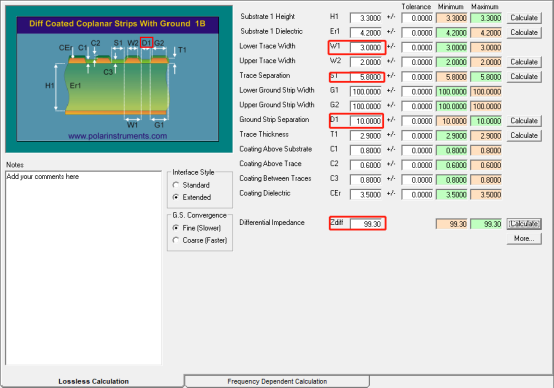Click Calculate next to Substrate 1 Height
554x388 pixels.
point(524,18)
